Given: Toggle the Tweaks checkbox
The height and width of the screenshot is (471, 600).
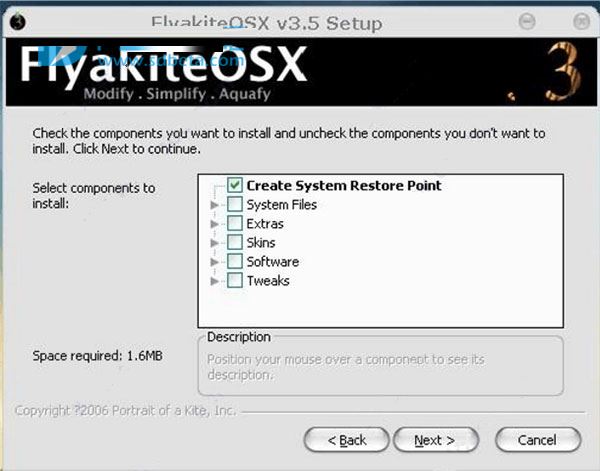Looking at the screenshot, I should pos(235,280).
